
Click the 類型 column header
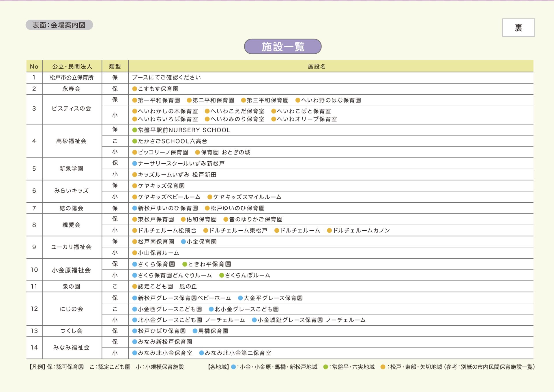tap(115, 66)
